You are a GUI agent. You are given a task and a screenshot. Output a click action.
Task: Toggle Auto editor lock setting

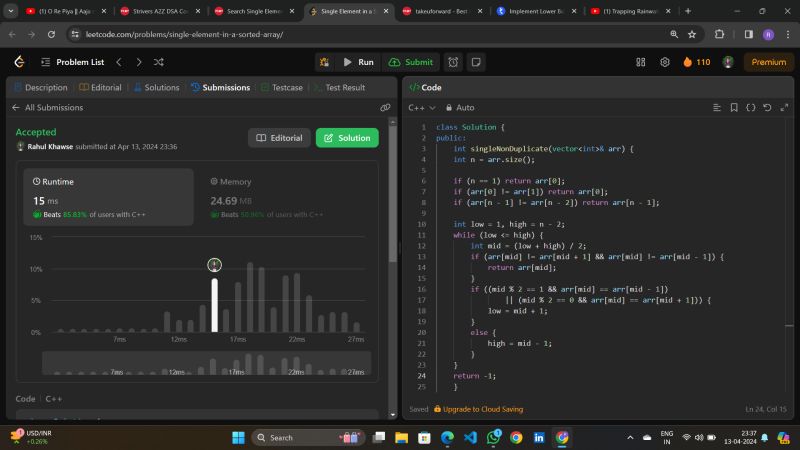click(x=460, y=107)
